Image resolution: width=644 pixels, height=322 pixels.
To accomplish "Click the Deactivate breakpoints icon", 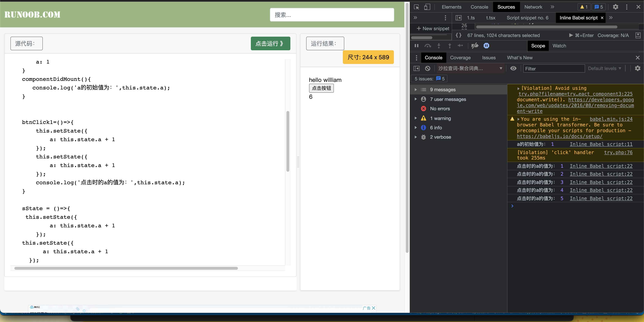I will coord(475,46).
